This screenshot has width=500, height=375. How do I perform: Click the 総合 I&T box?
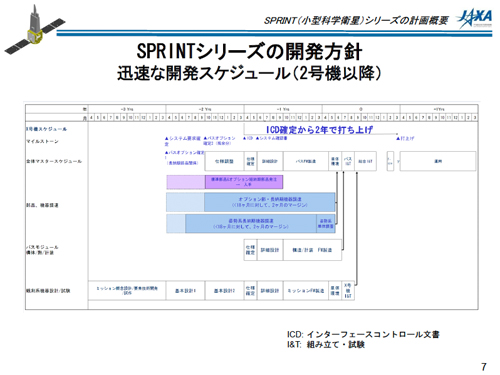pyautogui.click(x=365, y=161)
